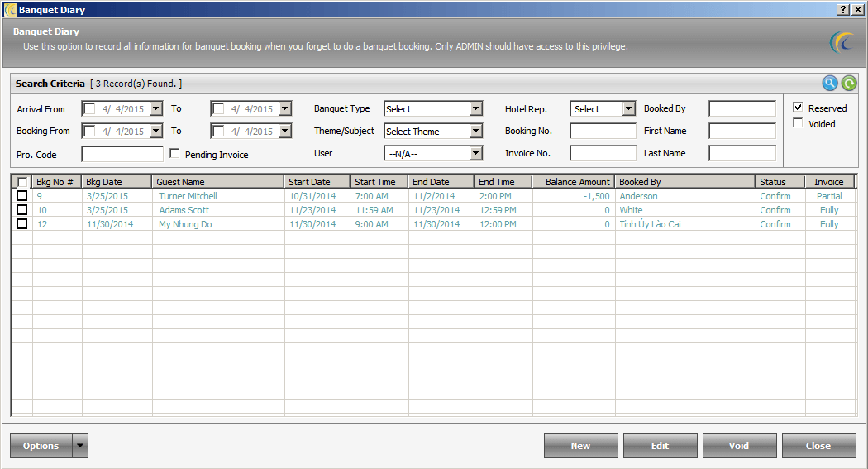Toggle the Reserved checkbox
Screen dimensions: 868x469
[798, 108]
